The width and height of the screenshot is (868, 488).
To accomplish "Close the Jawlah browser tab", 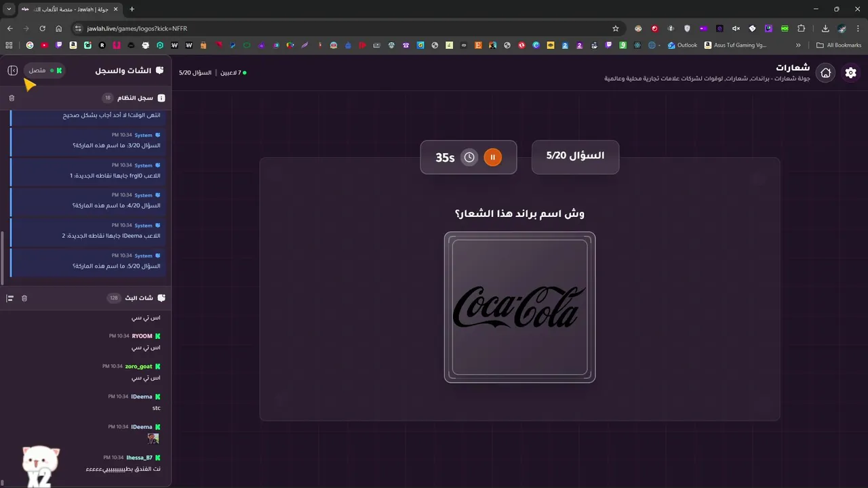I will pos(115,9).
